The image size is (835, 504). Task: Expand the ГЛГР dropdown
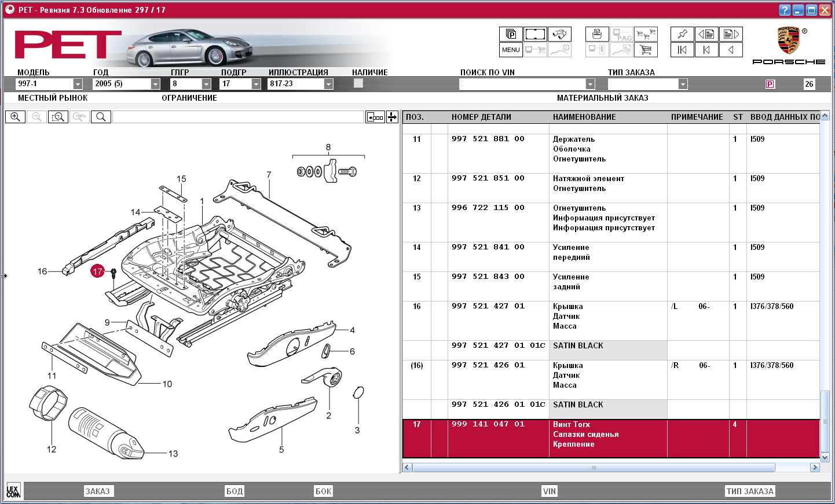pyautogui.click(x=206, y=84)
